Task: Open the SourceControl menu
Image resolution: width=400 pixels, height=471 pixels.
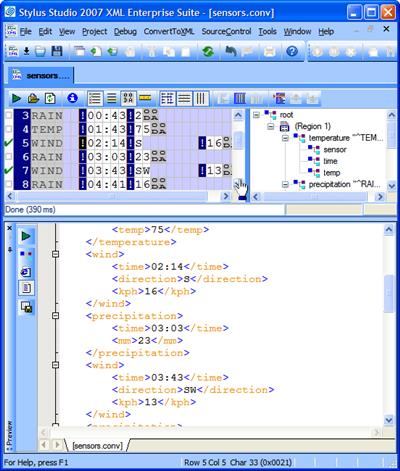Action: (x=226, y=32)
